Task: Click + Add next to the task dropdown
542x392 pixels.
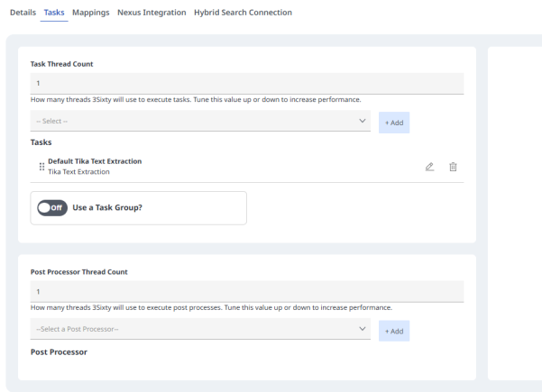Action: (x=393, y=123)
